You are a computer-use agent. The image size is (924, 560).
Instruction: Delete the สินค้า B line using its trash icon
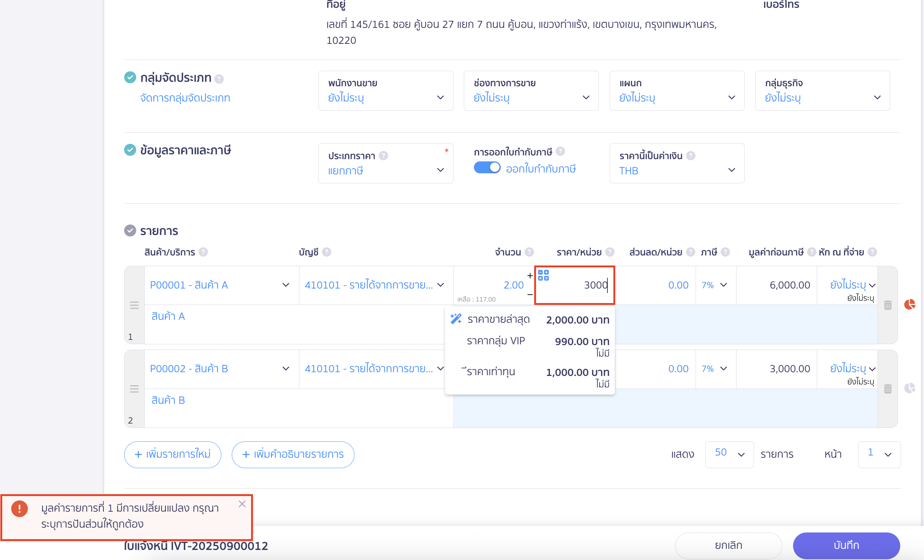point(888,389)
